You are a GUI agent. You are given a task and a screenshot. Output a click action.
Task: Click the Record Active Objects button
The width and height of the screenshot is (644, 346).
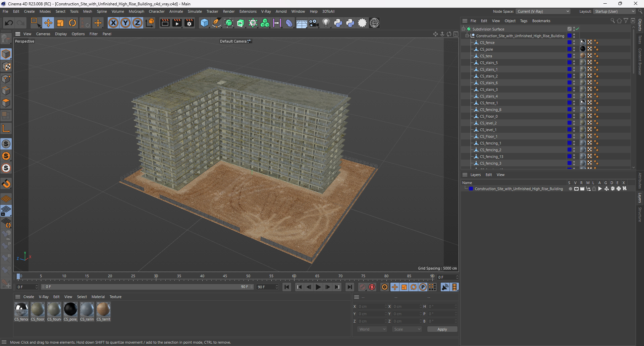363,287
